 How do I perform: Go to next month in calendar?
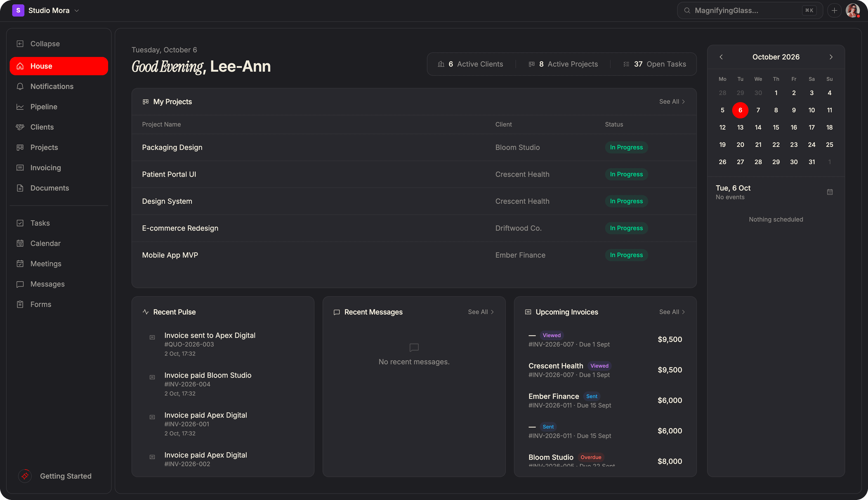click(x=831, y=57)
